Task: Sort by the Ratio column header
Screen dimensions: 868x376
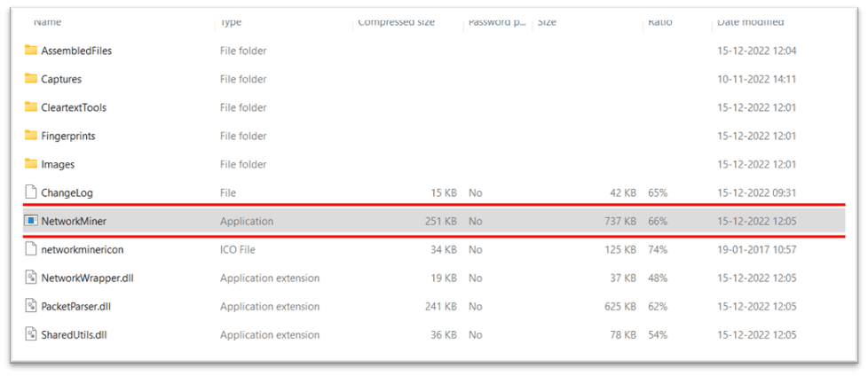Action: pos(659,22)
